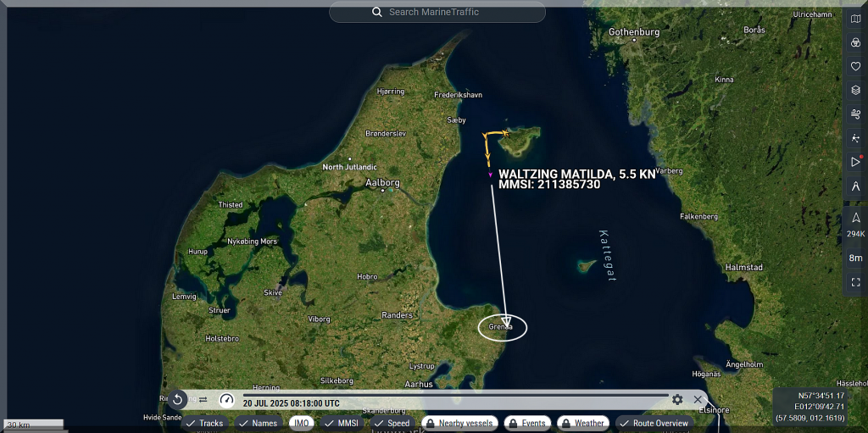Open the map layers icon
The height and width of the screenshot is (433, 868).
pos(855,90)
